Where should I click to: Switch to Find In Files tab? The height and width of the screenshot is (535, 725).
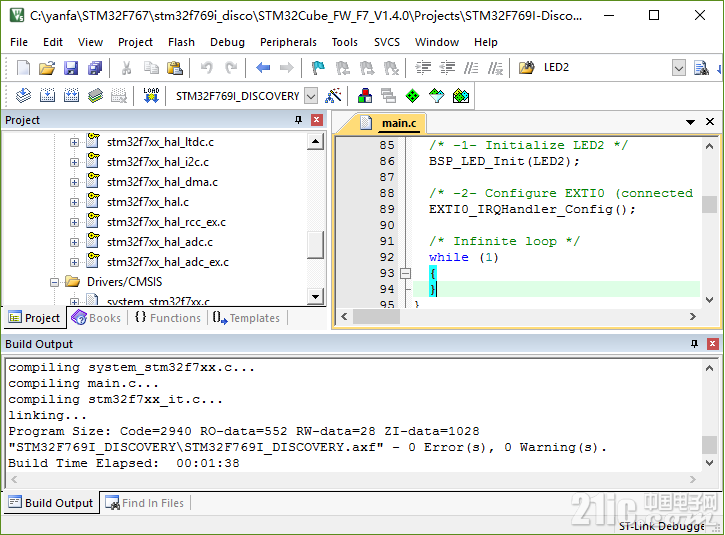(145, 503)
